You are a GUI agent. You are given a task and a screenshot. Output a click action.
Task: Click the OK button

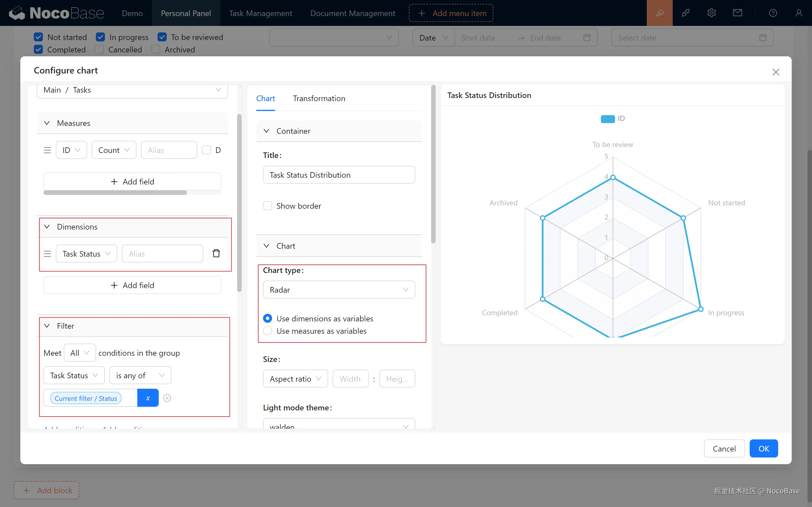pos(763,449)
